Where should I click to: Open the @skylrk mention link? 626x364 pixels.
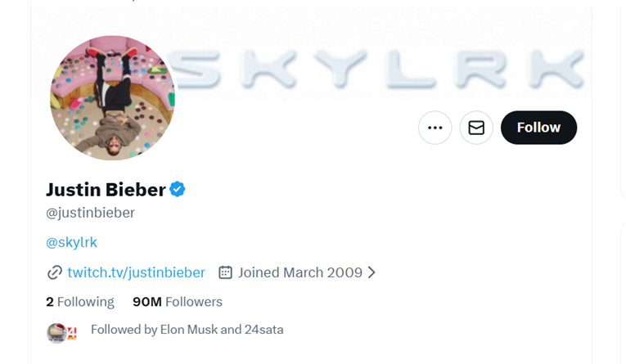[71, 242]
